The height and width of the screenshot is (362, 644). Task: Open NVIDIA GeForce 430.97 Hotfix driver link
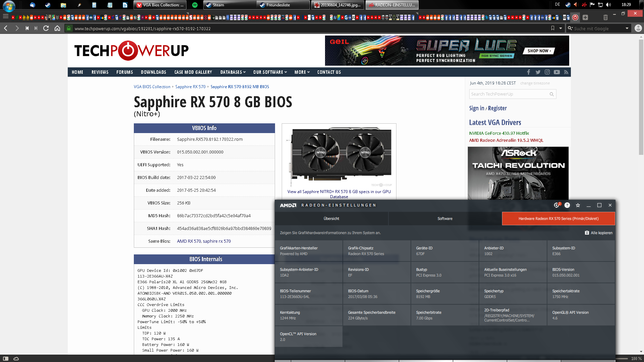(499, 133)
